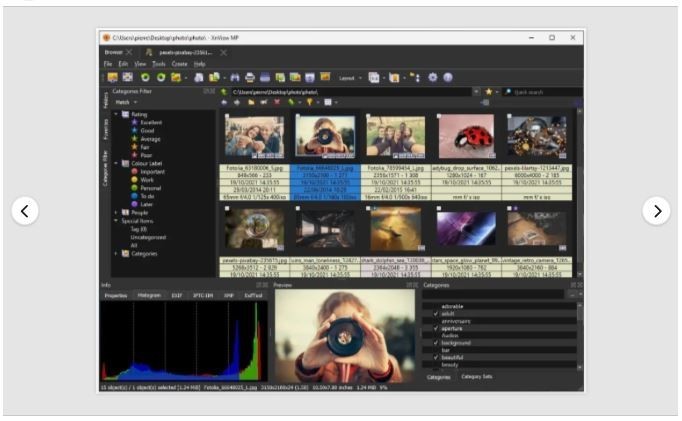Open the Match dropdown
The image size is (682, 421).
click(x=126, y=102)
